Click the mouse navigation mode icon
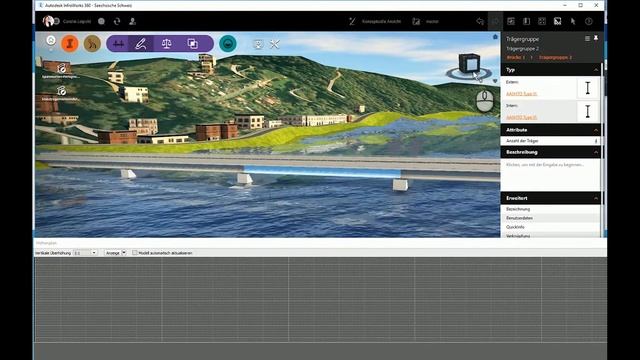This screenshot has width=640, height=360. pos(485,101)
